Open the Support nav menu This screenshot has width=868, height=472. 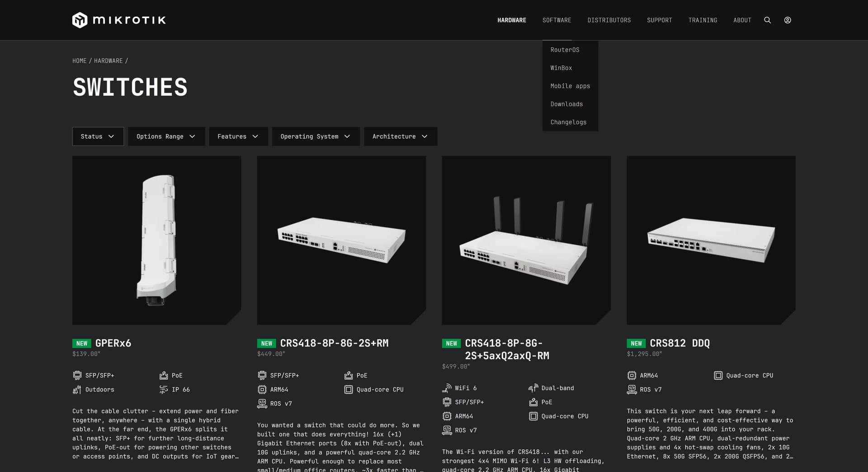tap(660, 20)
